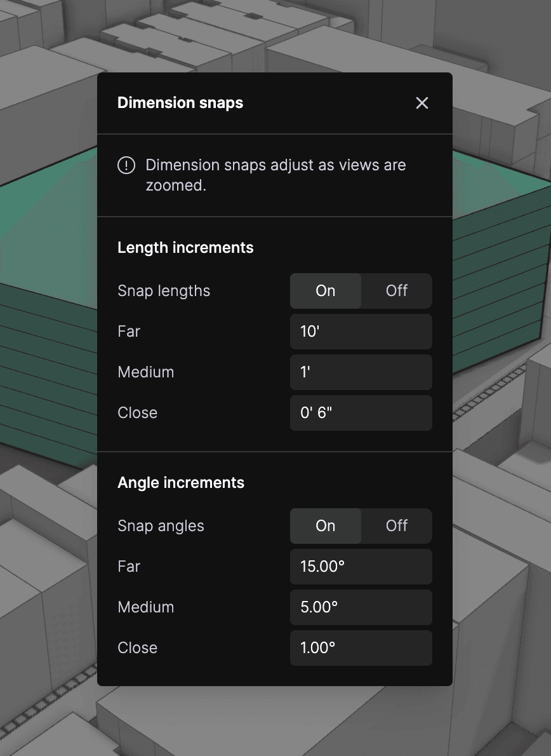Click the dimension snaps zoom notice text
Image resolution: width=551 pixels, height=756 pixels.
pos(275,175)
